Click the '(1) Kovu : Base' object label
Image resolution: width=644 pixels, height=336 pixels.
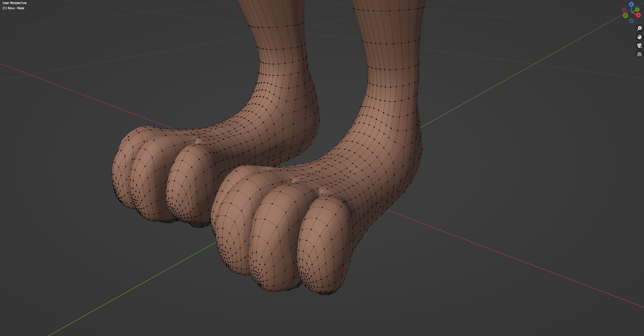pos(13,8)
